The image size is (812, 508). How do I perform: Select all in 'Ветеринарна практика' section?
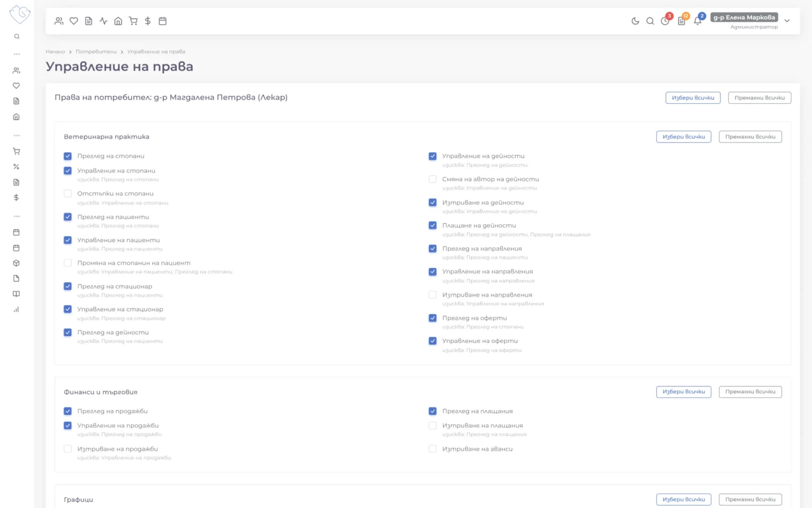coord(684,137)
